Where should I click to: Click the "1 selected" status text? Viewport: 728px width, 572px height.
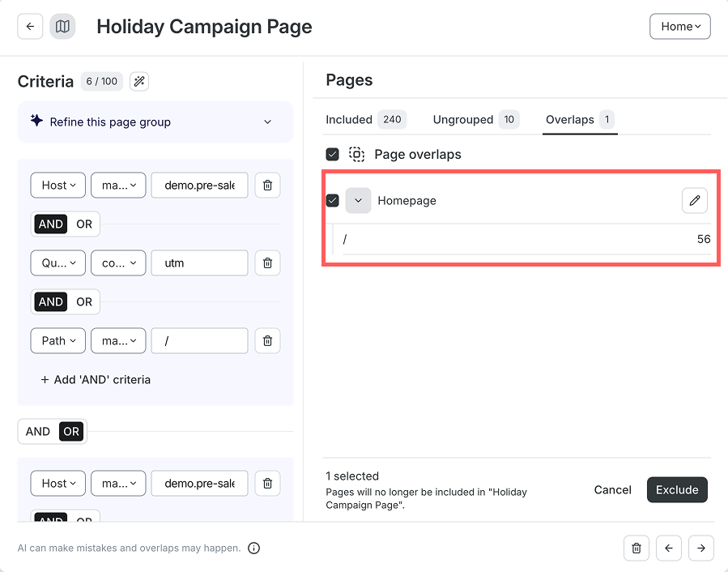[x=352, y=476]
